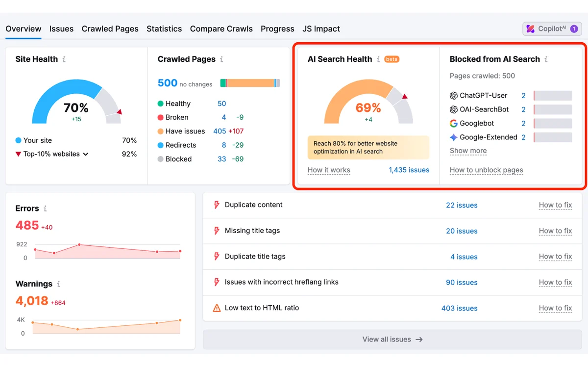Click the Google-Extended blocked progress bar
The image size is (588, 368).
coord(553,137)
